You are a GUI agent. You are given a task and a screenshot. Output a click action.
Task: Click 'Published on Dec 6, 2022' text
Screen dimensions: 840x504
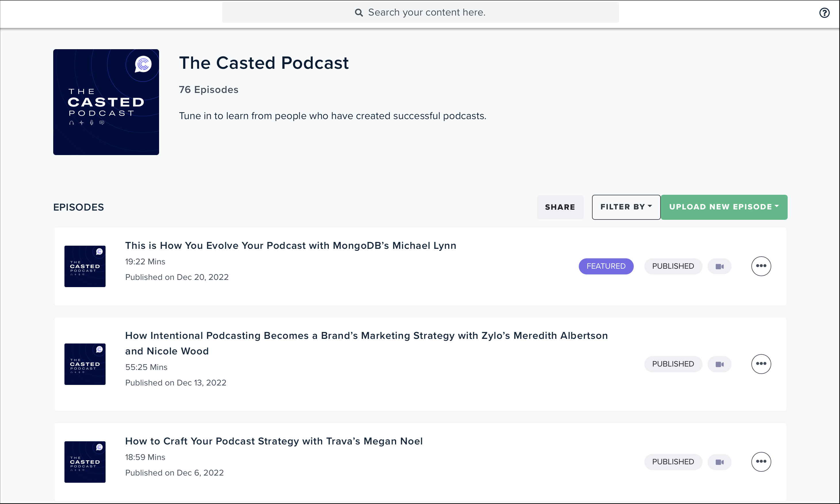[174, 473]
